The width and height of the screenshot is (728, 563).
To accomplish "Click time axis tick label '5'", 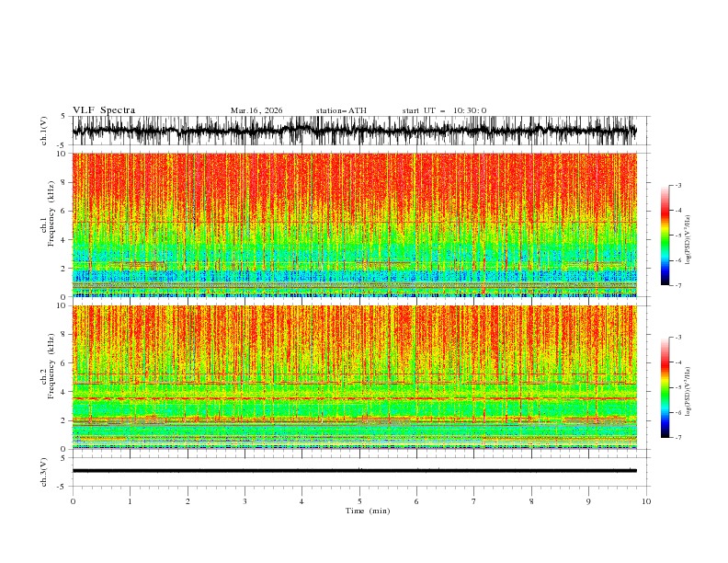I will 359,501.
